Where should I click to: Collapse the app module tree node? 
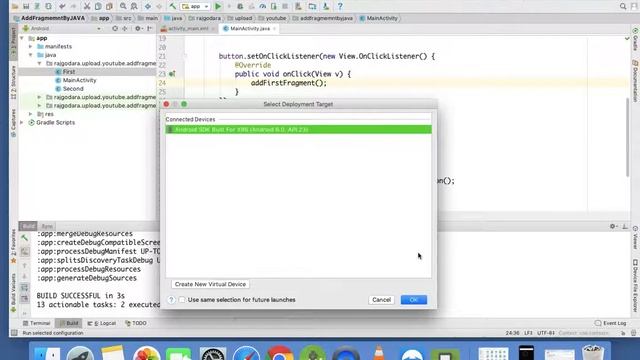click(x=22, y=38)
